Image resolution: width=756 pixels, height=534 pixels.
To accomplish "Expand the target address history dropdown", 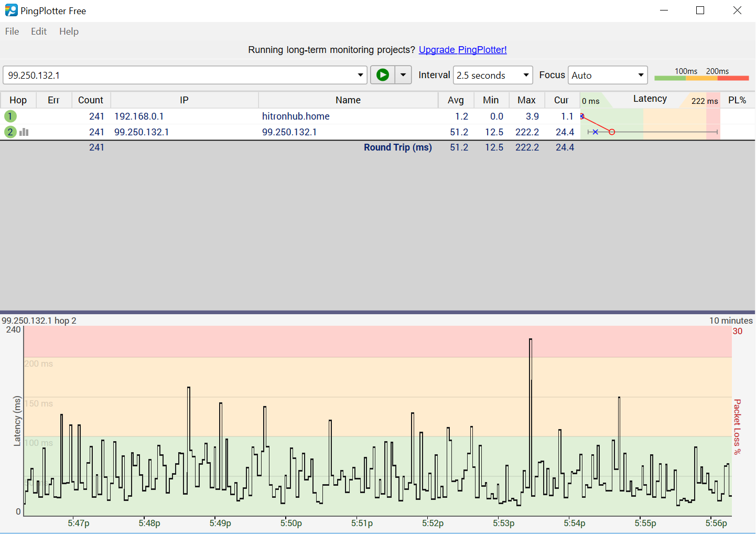I will coord(360,75).
